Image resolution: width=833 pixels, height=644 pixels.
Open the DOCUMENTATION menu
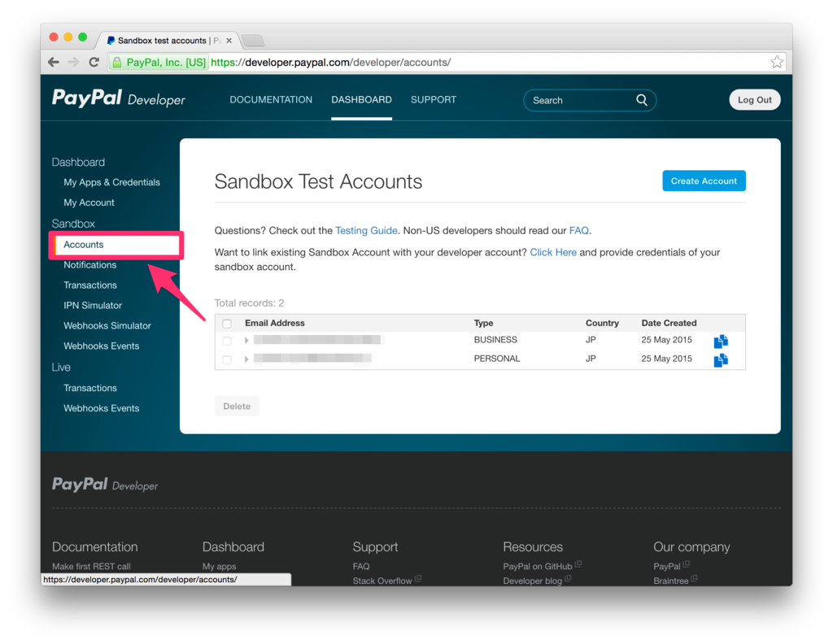pos(271,100)
